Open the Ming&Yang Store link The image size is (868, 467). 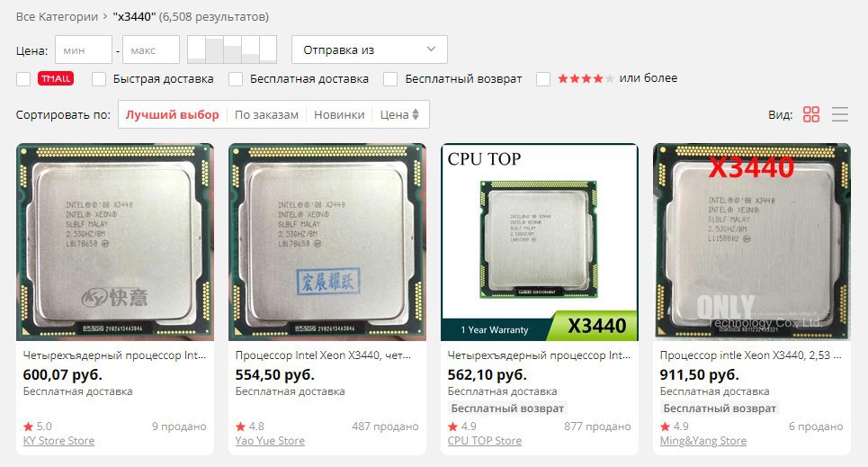(703, 441)
